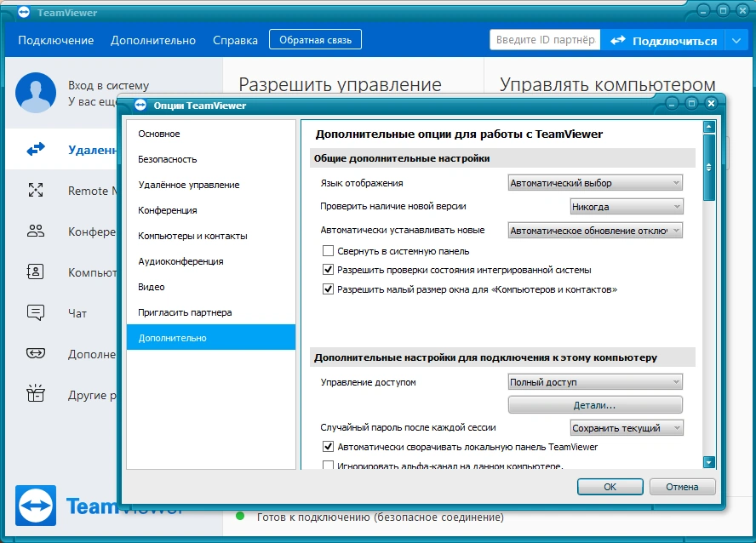Confirm options with OK button
The height and width of the screenshot is (543, 756).
click(x=610, y=487)
